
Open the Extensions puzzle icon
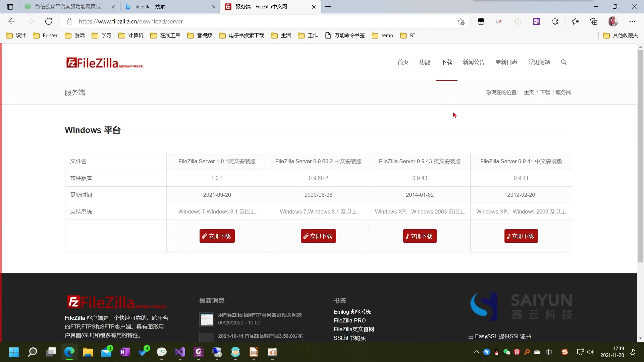pos(555,21)
